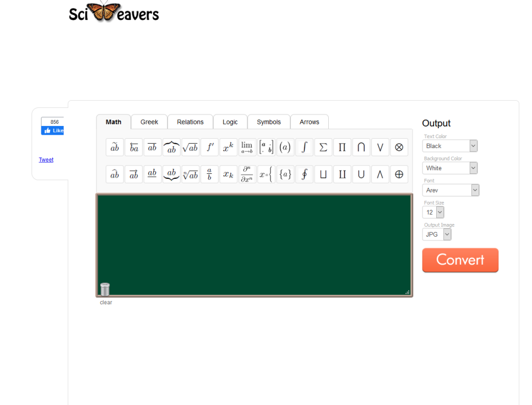Click the Facebook Like button
Screen dimensions: 532x405
pyautogui.click(x=52, y=130)
